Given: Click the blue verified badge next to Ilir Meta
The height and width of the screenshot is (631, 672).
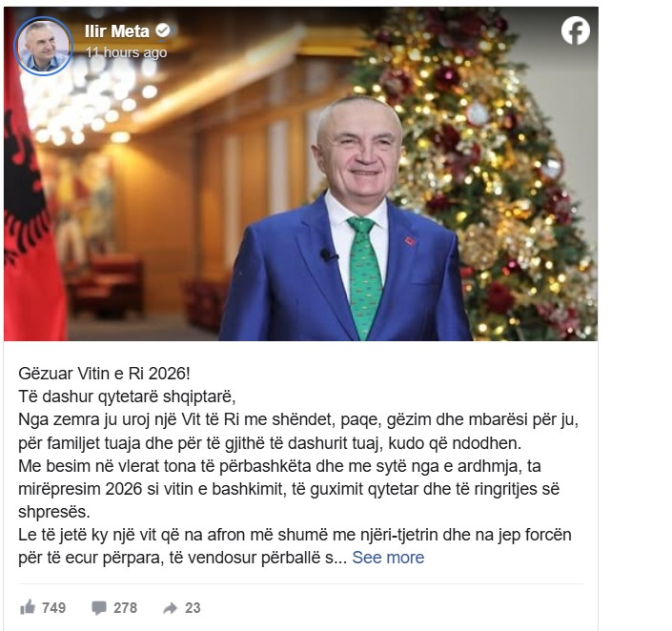Looking at the screenshot, I should [x=162, y=31].
